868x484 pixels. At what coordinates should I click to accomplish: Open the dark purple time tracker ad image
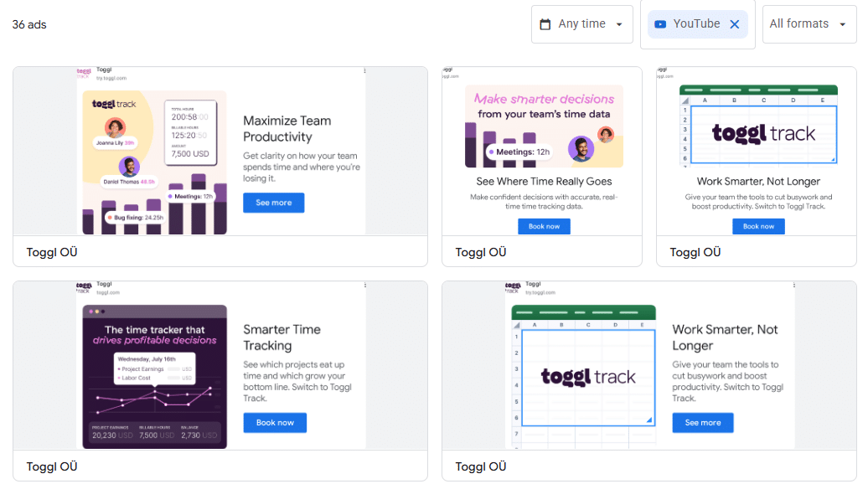[154, 376]
